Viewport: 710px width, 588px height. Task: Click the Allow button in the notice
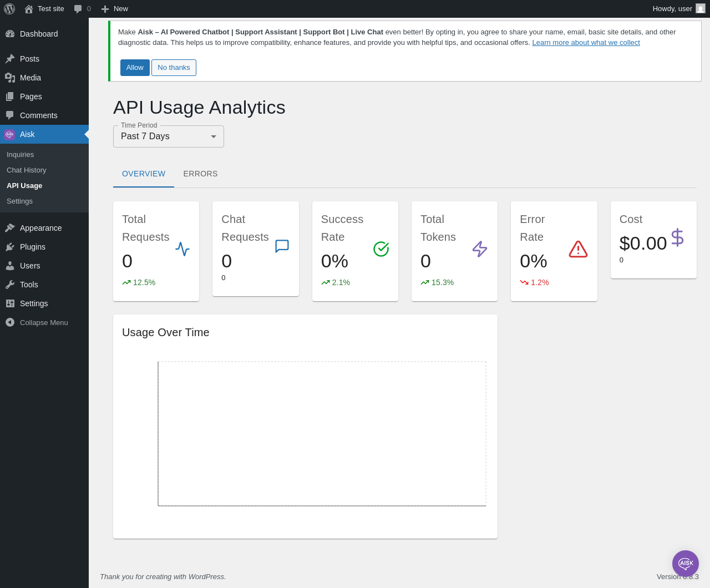135,68
